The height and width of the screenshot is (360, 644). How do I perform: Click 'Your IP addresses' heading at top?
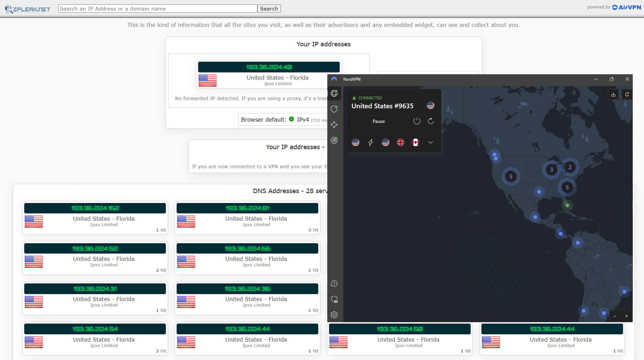click(324, 44)
